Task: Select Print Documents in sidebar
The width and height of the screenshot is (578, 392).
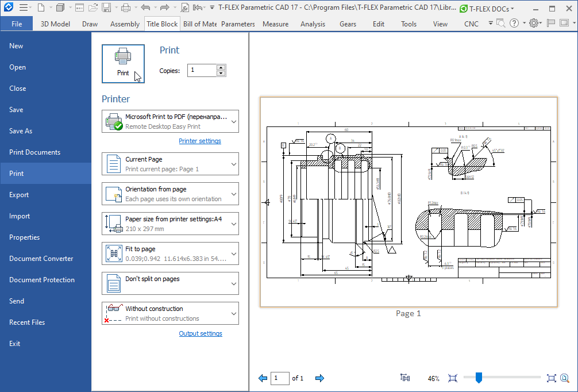Action: tap(46, 152)
